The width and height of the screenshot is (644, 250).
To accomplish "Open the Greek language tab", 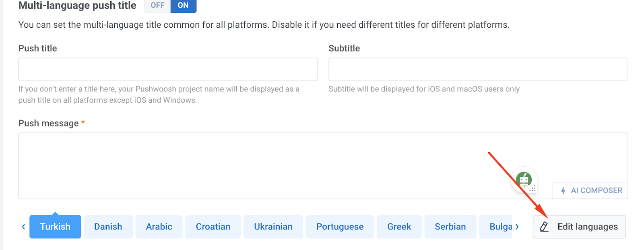I will [399, 227].
